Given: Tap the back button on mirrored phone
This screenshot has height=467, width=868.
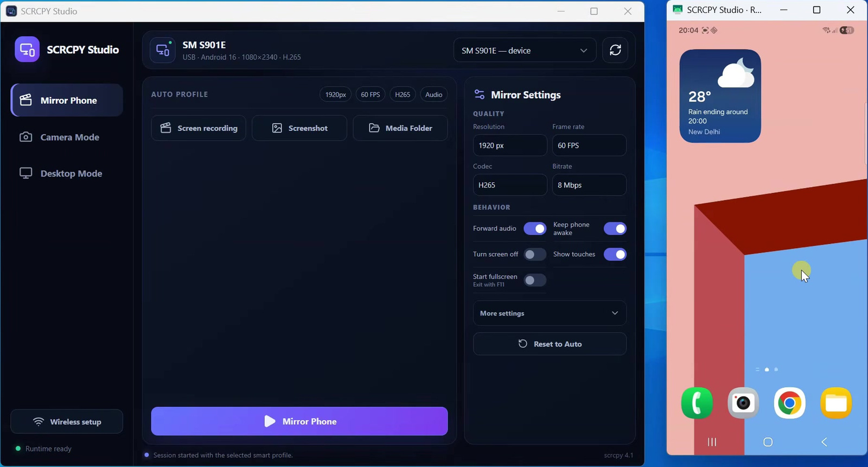Looking at the screenshot, I should tap(824, 442).
